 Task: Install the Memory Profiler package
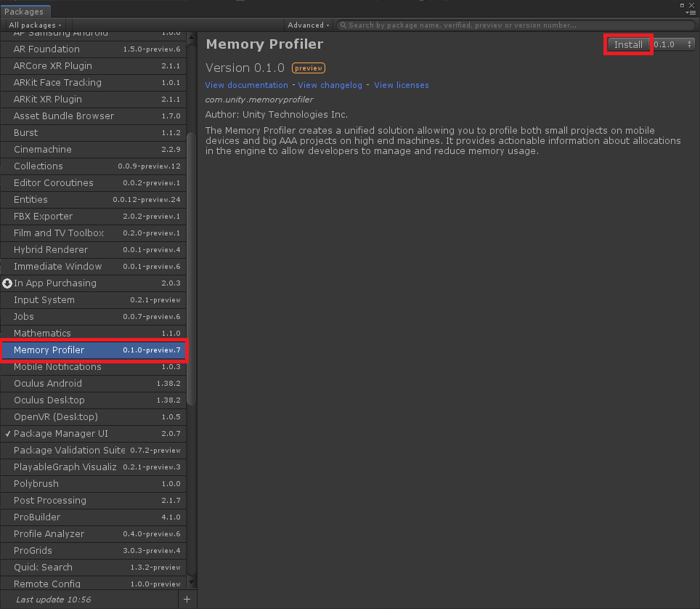coord(628,44)
